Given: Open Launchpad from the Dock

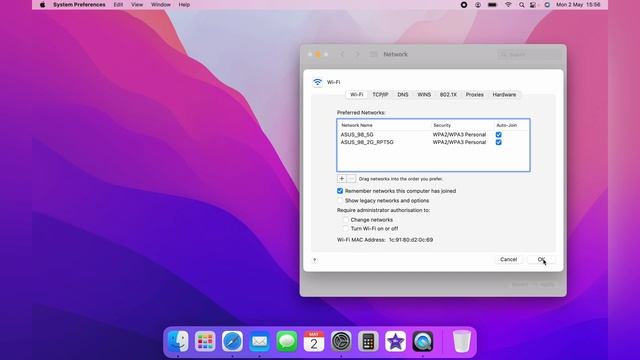Looking at the screenshot, I should click(205, 341).
